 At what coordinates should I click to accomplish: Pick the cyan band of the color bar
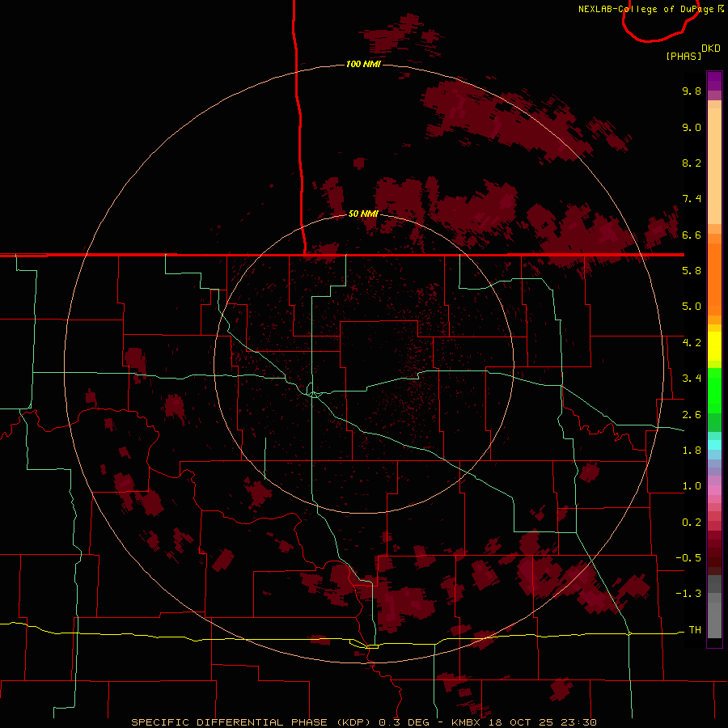click(714, 444)
